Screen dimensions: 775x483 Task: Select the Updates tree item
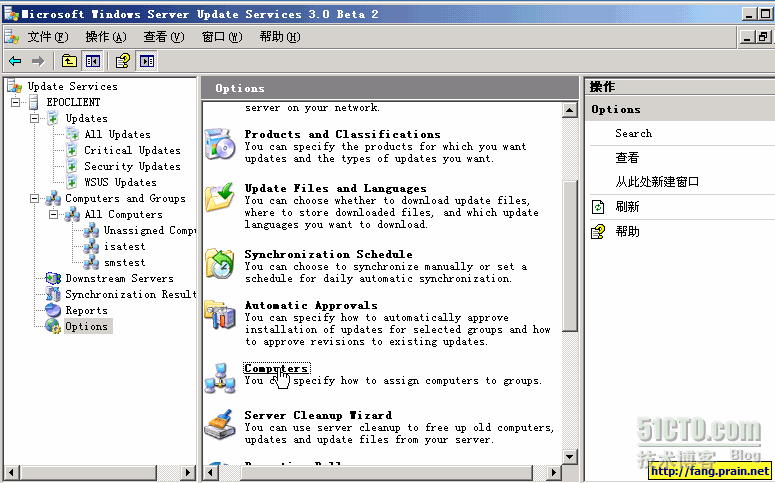click(86, 119)
